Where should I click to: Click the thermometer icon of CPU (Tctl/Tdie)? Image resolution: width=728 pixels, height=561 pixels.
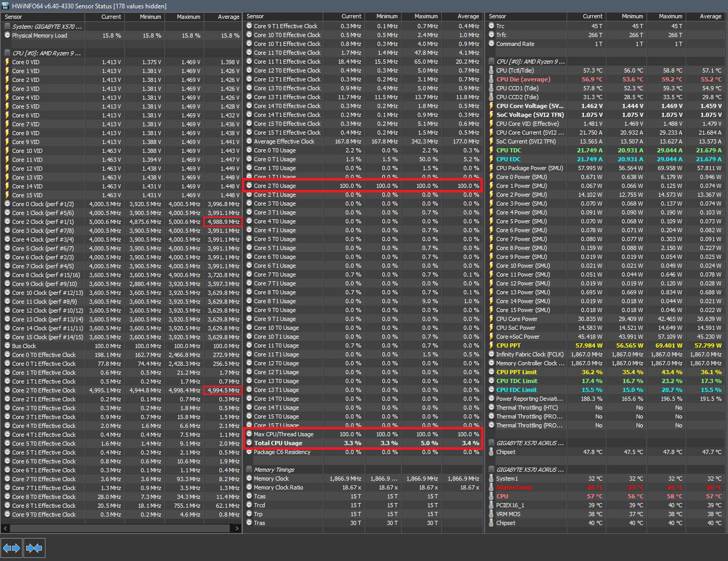click(x=491, y=70)
